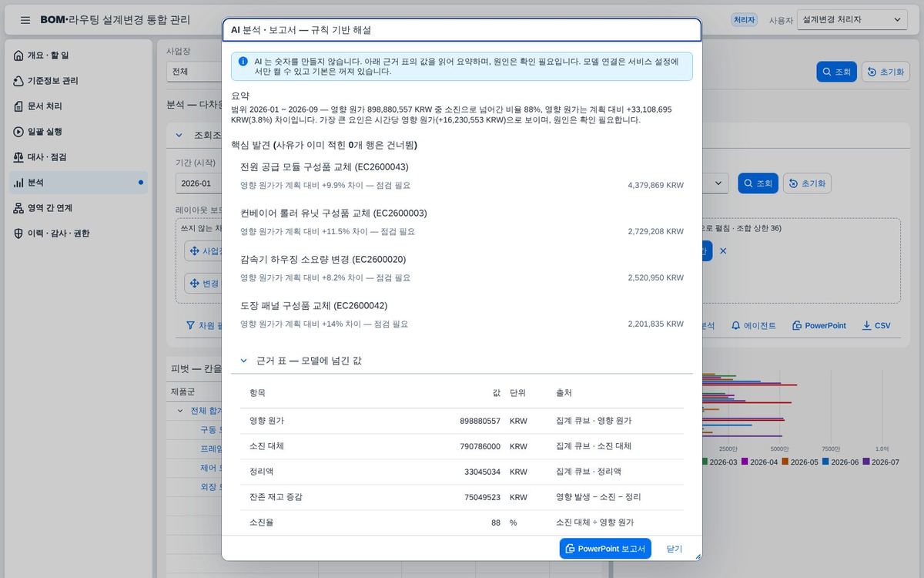Open the hamburger navigation menu
The width and height of the screenshot is (924, 578).
pos(25,20)
